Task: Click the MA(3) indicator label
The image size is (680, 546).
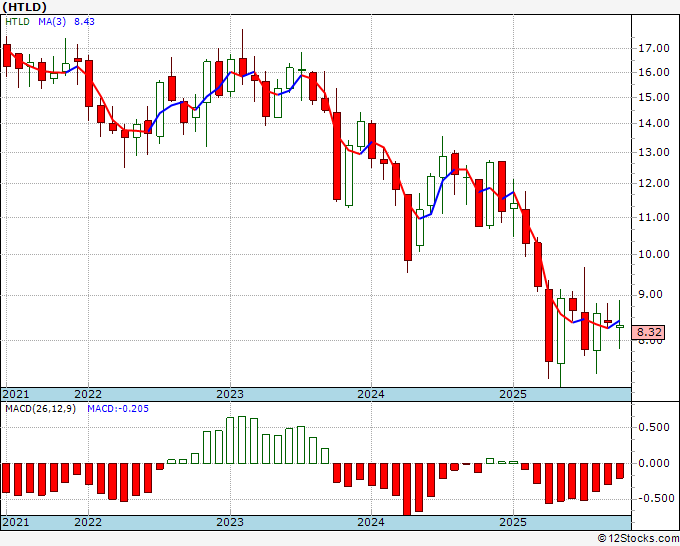Action: [52, 22]
